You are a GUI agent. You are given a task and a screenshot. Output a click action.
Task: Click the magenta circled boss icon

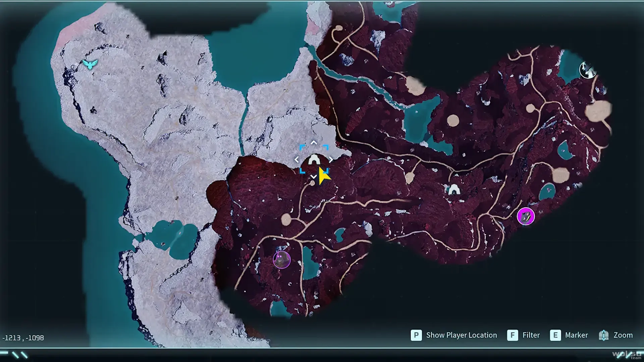point(526,216)
